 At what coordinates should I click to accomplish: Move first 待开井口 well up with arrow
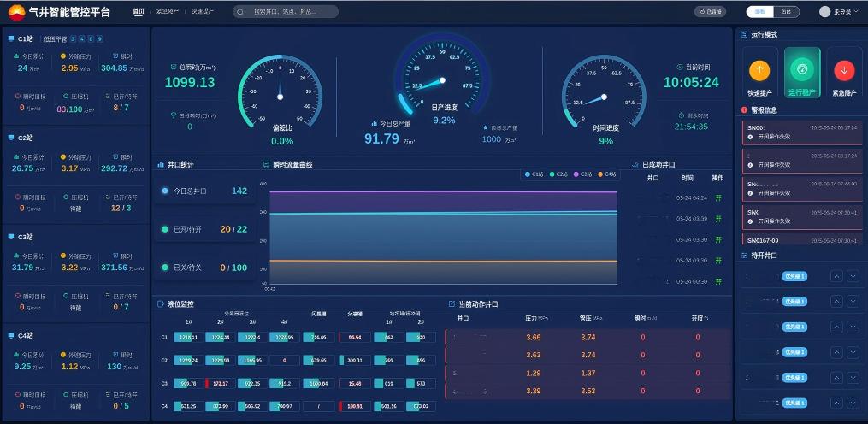pyautogui.click(x=836, y=276)
